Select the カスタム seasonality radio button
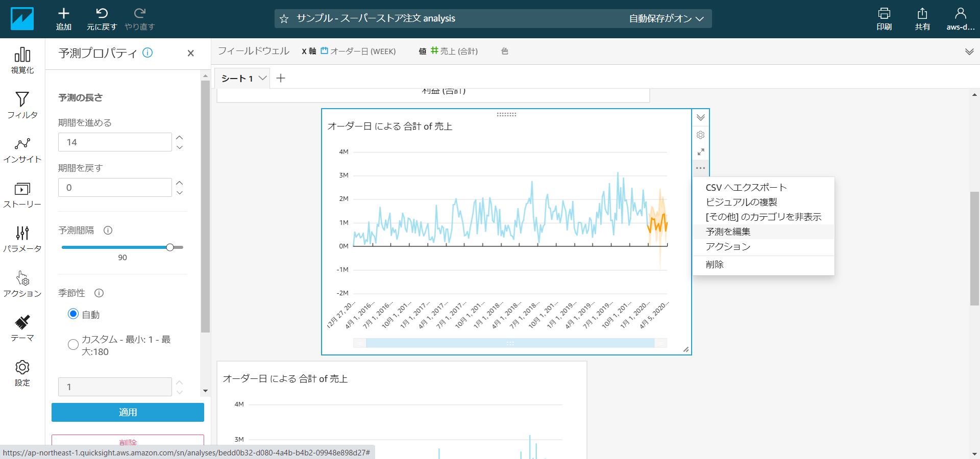The height and width of the screenshot is (459, 980). tap(73, 345)
